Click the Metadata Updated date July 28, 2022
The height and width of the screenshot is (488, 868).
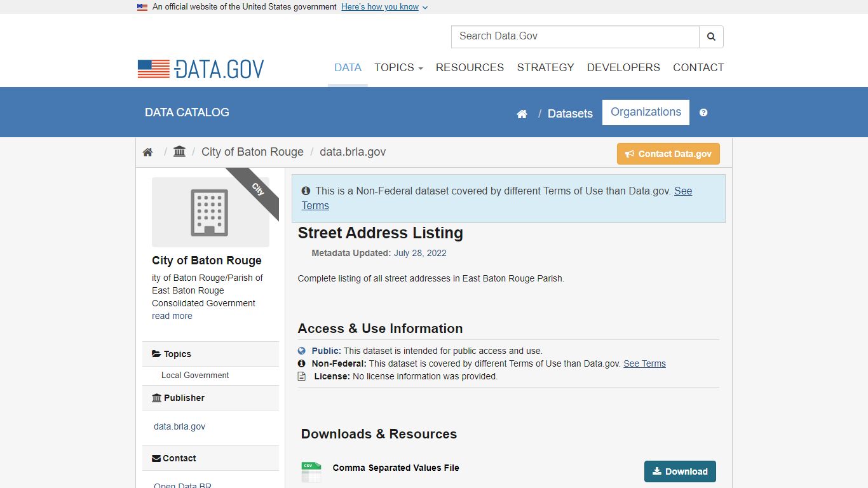tap(420, 253)
